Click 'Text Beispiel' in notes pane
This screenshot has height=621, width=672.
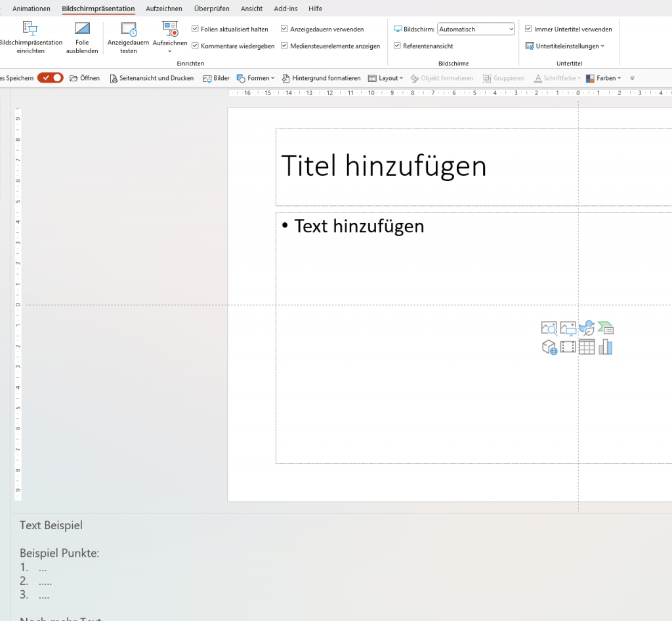51,525
